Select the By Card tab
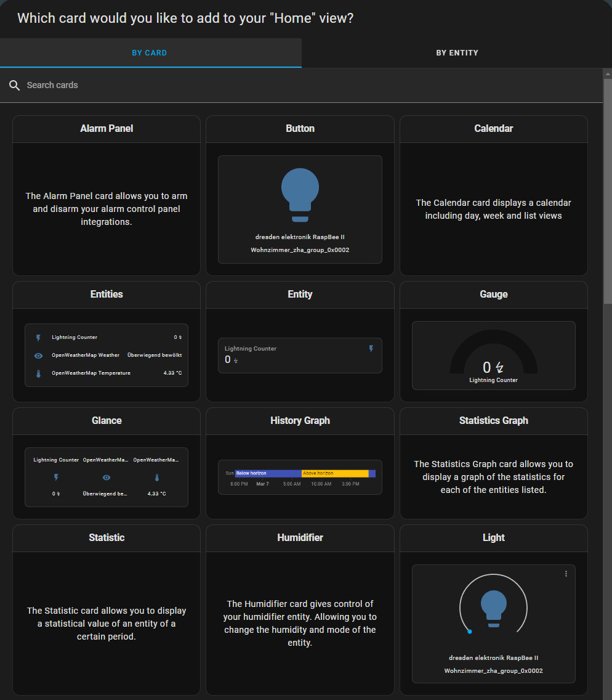 tap(150, 53)
